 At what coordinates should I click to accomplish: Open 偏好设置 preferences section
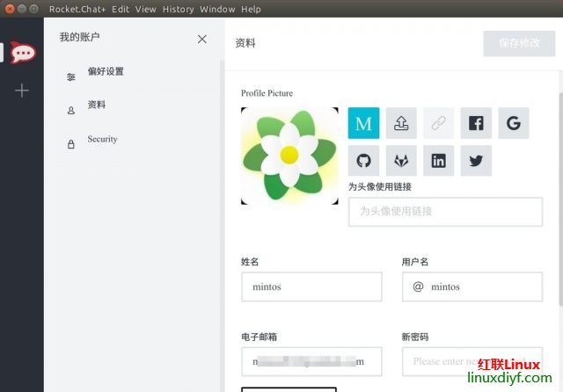click(106, 72)
